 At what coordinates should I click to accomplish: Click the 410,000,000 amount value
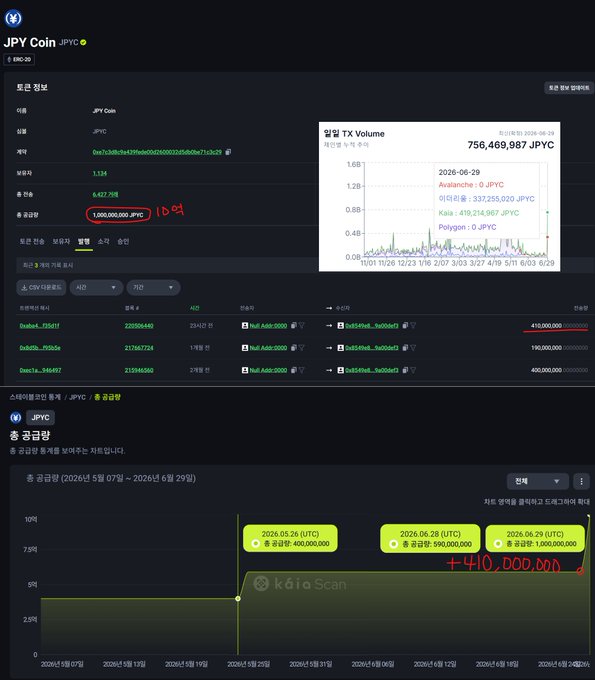[x=559, y=326]
